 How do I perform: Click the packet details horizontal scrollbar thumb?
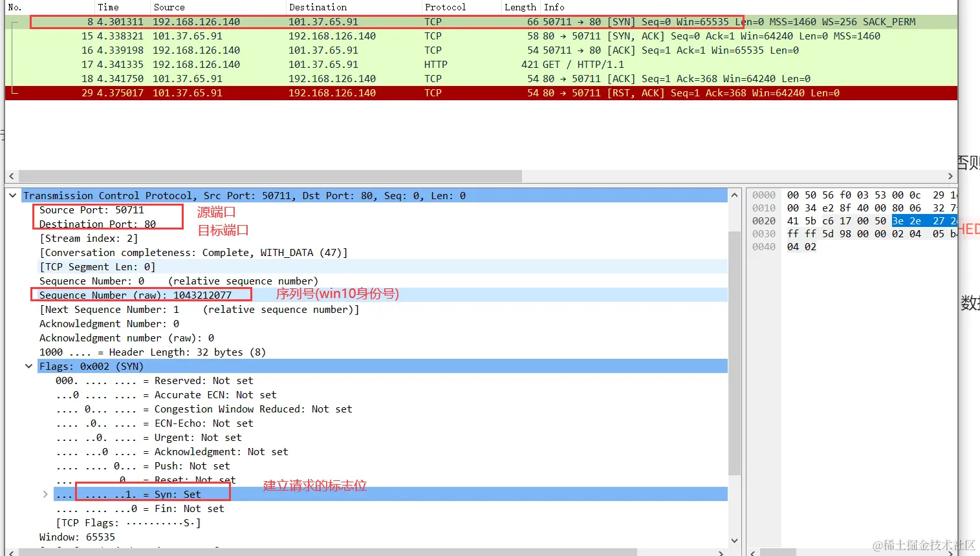click(328, 553)
